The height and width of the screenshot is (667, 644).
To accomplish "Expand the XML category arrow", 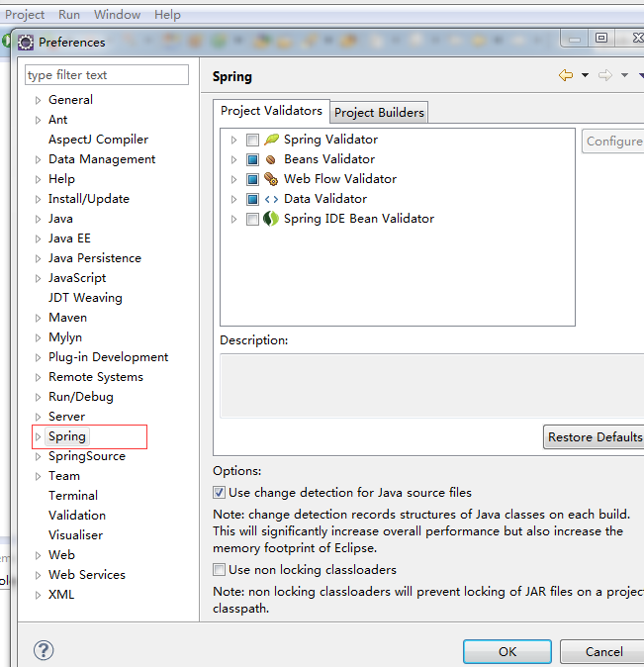I will 38,595.
